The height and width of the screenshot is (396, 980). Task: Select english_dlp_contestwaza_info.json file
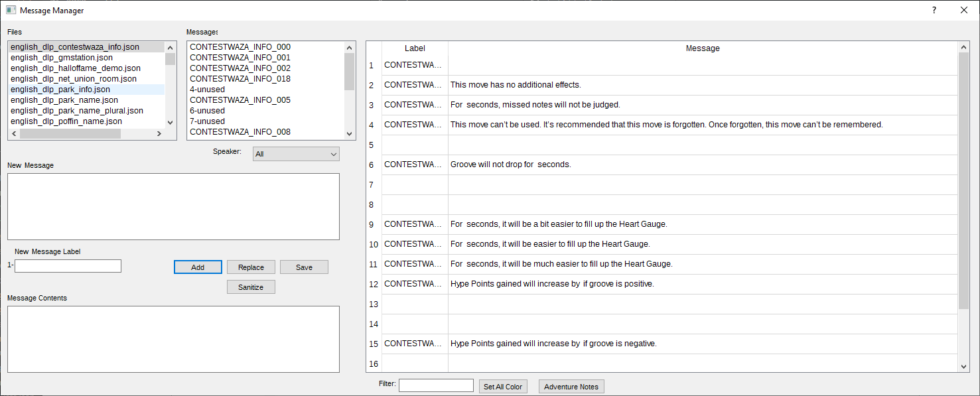[87, 47]
